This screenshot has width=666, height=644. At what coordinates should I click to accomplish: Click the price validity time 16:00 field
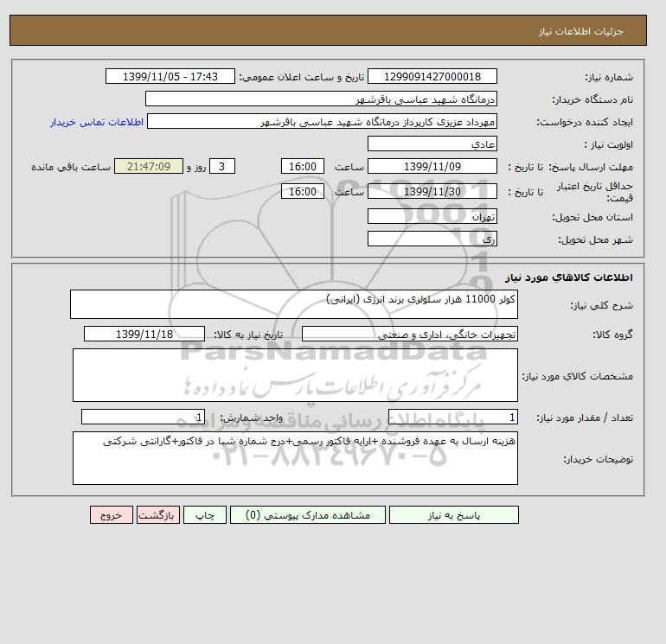point(303,191)
